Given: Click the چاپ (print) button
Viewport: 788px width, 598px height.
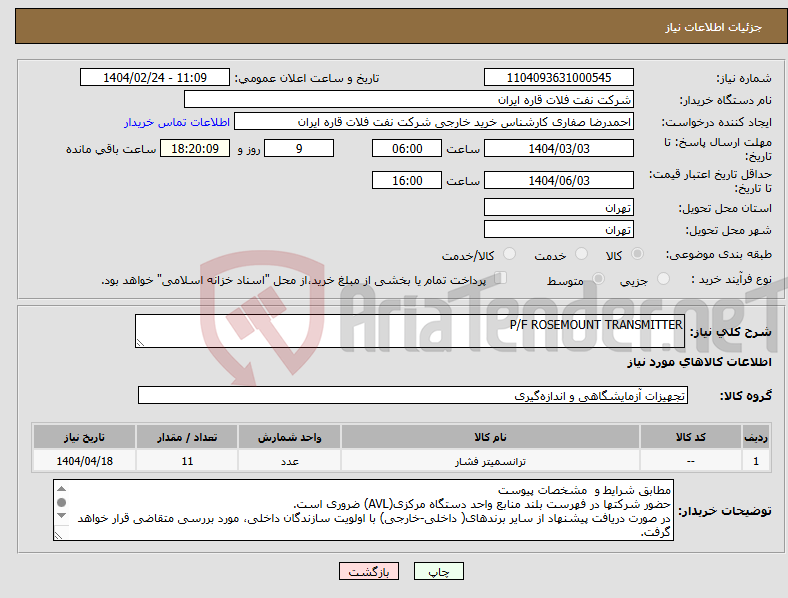Looking at the screenshot, I should (x=438, y=571).
